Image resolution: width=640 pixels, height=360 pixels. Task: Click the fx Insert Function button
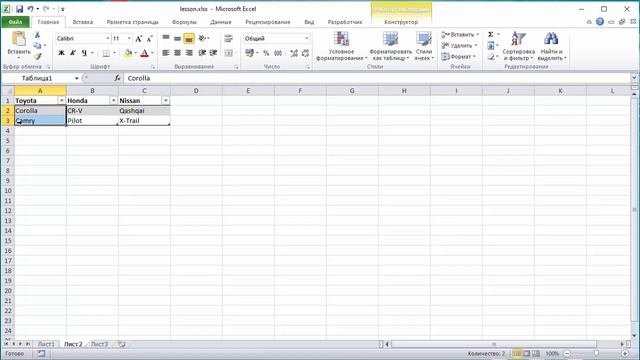tap(117, 78)
